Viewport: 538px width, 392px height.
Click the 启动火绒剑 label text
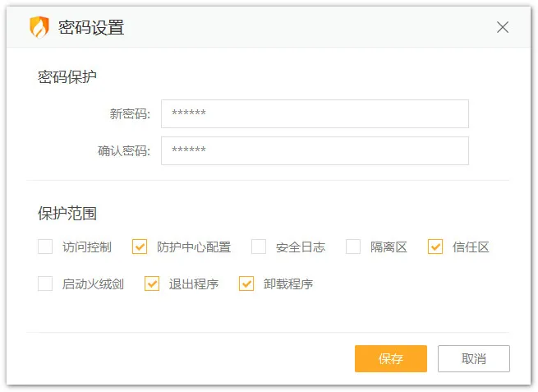click(x=93, y=284)
